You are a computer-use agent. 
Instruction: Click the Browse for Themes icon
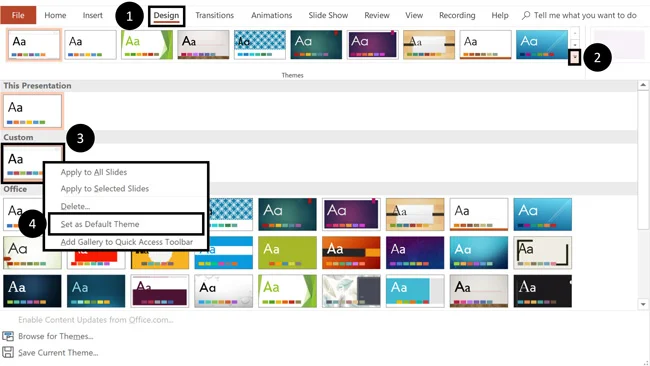tap(8, 336)
